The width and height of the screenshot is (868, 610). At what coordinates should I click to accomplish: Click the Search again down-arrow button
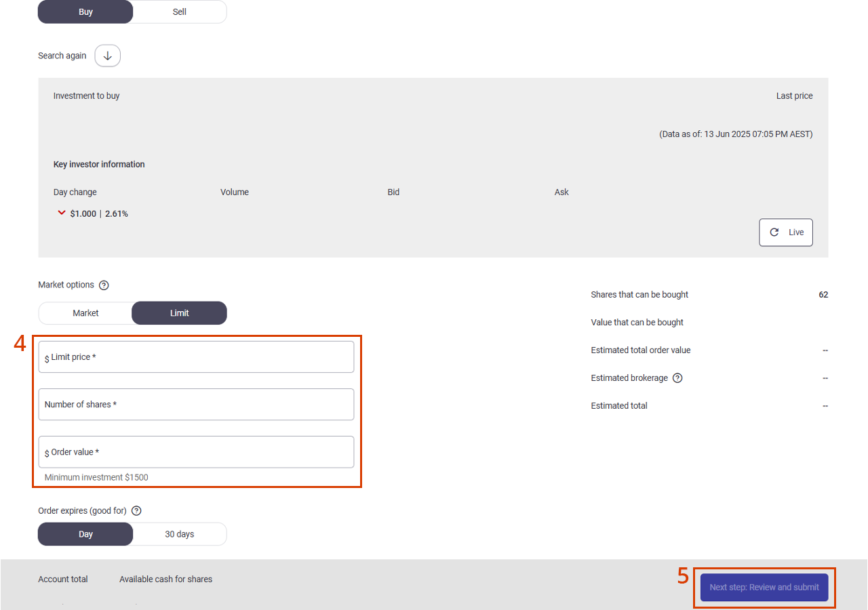point(107,56)
